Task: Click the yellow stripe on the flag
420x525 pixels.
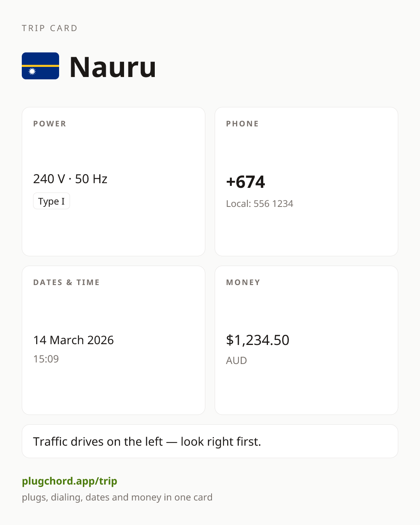Action: pos(40,66)
